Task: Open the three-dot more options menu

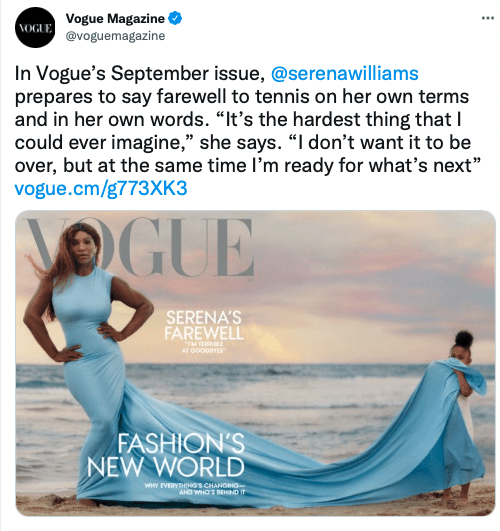Action: point(487,18)
